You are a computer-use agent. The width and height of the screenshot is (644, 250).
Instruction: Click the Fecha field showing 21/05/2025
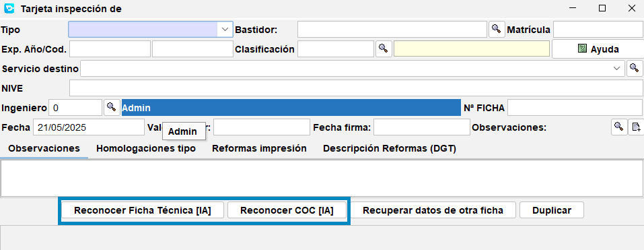(x=89, y=127)
